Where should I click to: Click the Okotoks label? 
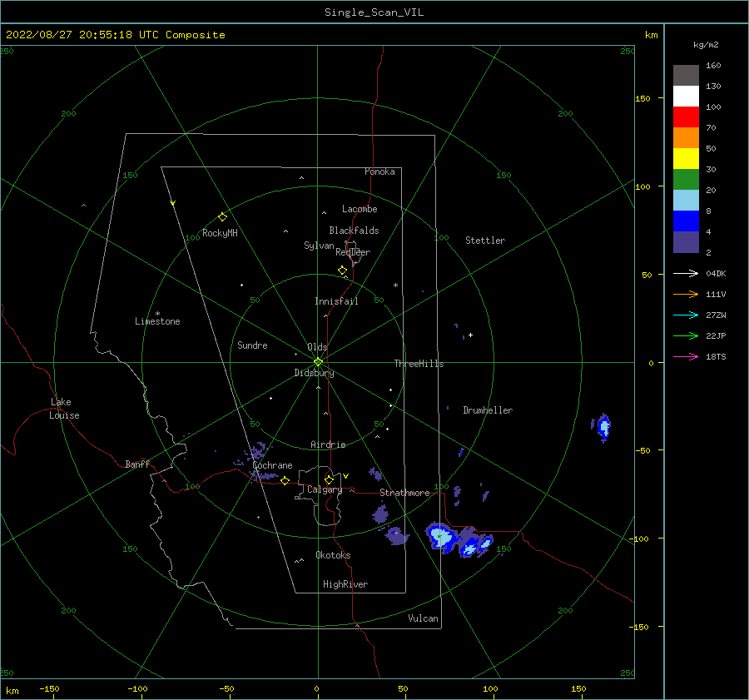333,555
